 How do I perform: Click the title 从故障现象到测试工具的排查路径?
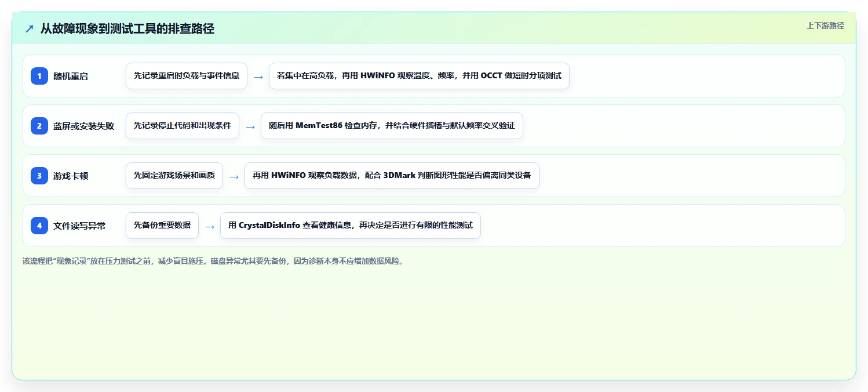[x=127, y=28]
